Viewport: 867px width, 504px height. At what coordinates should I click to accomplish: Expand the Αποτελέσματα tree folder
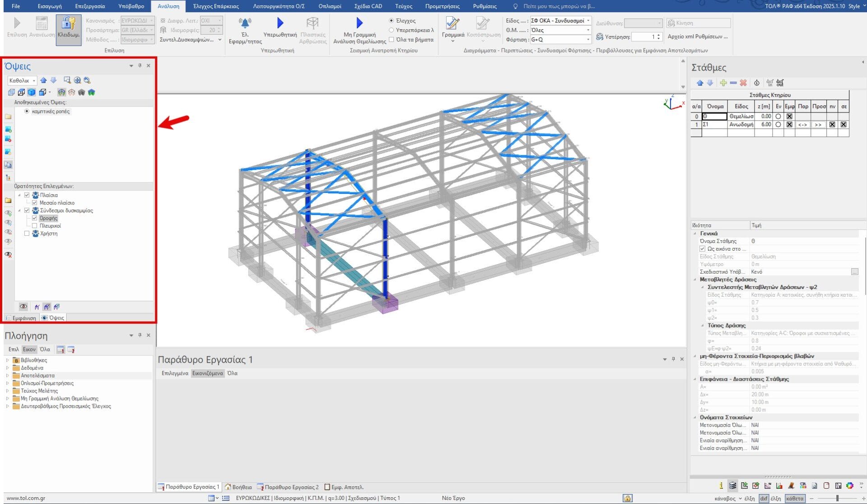[x=7, y=376]
